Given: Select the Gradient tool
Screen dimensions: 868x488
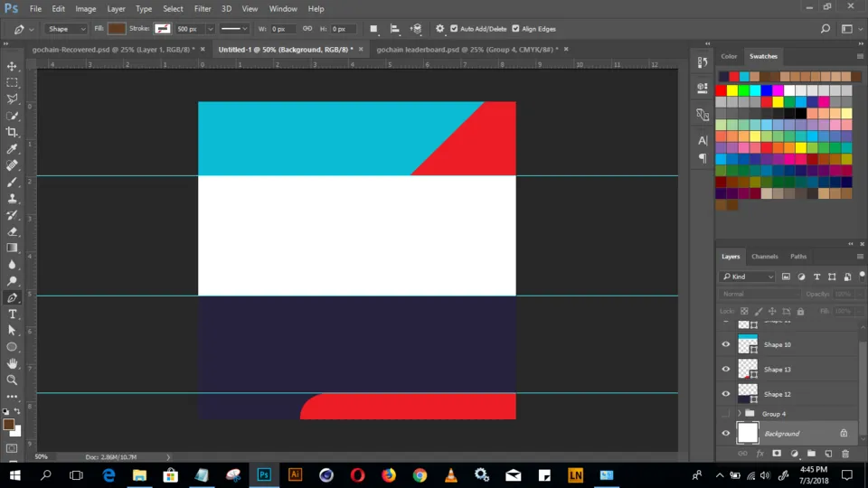Looking at the screenshot, I should 12,248.
